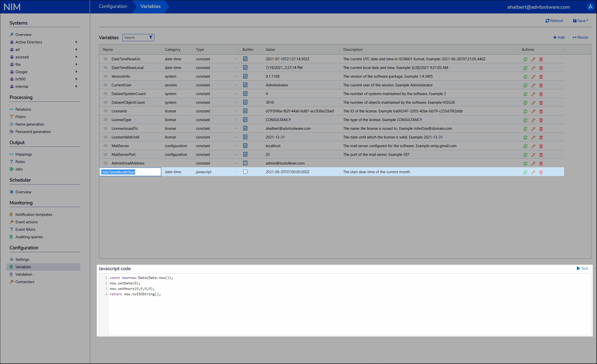
Task: Click the user avatar icon top right
Action: pyautogui.click(x=590, y=7)
